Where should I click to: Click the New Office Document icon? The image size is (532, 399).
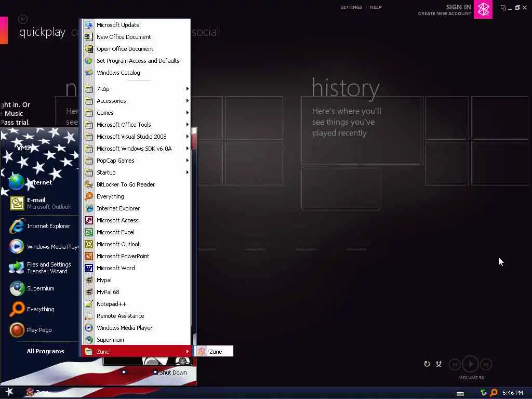pyautogui.click(x=89, y=37)
